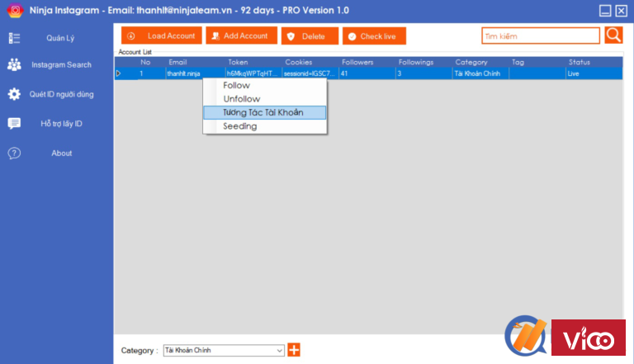
Task: Click the Quản Lý list icon
Action: click(x=14, y=38)
